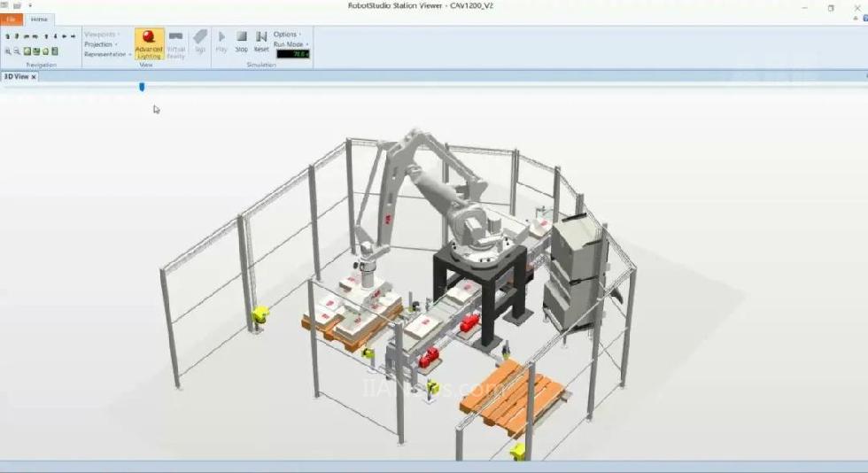The height and width of the screenshot is (473, 868).
Task: Switch to the Home ribbon tab
Action: click(x=39, y=19)
